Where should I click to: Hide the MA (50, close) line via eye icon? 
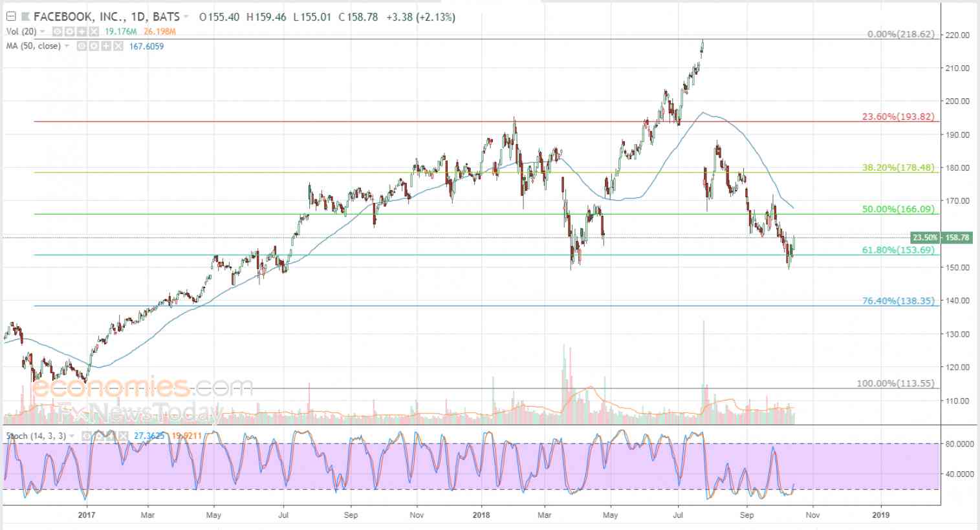82,46
